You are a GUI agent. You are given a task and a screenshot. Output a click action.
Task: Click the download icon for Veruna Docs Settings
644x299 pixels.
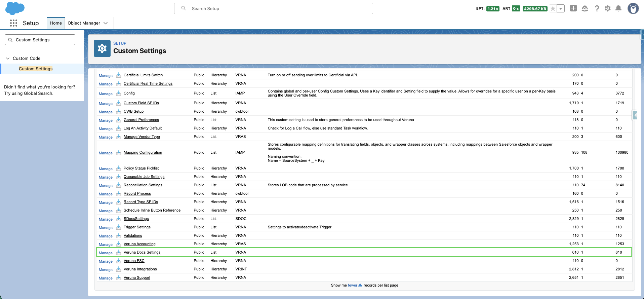[119, 252]
